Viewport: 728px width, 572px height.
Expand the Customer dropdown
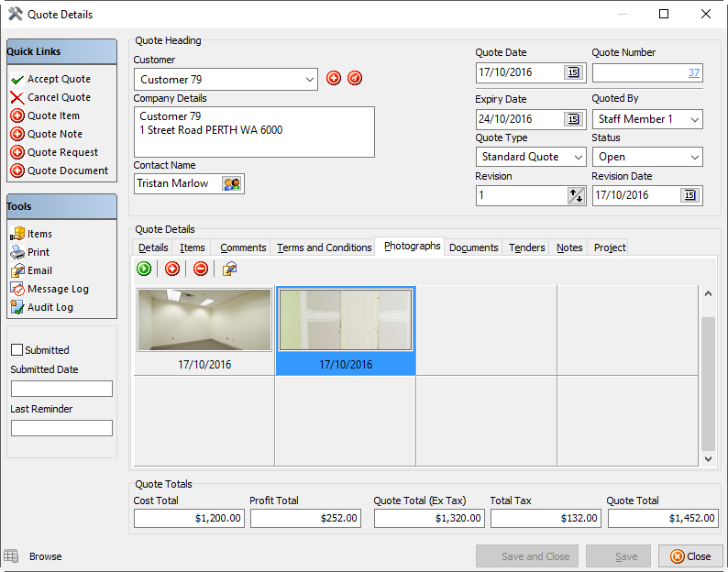click(306, 80)
